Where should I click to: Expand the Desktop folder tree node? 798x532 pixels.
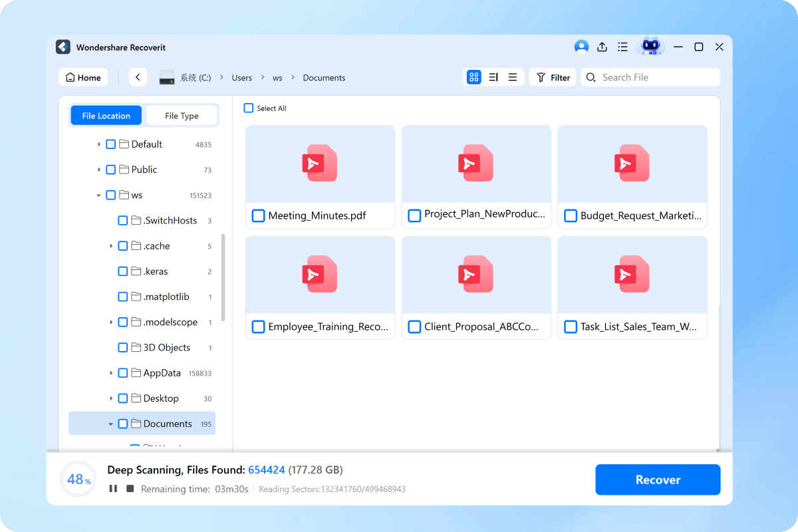tap(111, 398)
